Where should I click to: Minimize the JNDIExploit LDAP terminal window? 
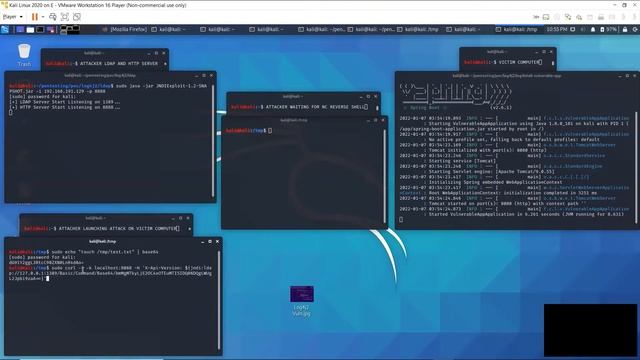tap(196, 76)
